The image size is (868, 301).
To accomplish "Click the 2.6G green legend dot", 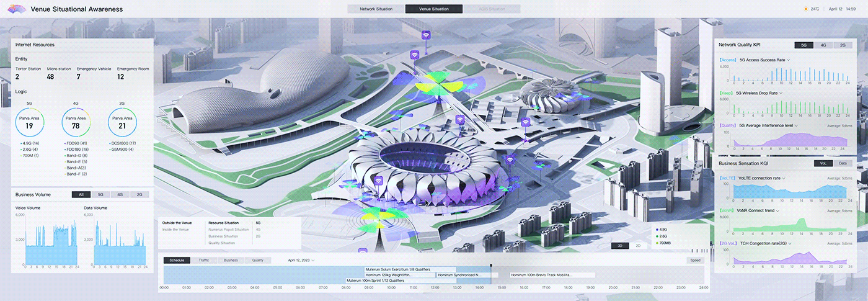I will 657,236.
